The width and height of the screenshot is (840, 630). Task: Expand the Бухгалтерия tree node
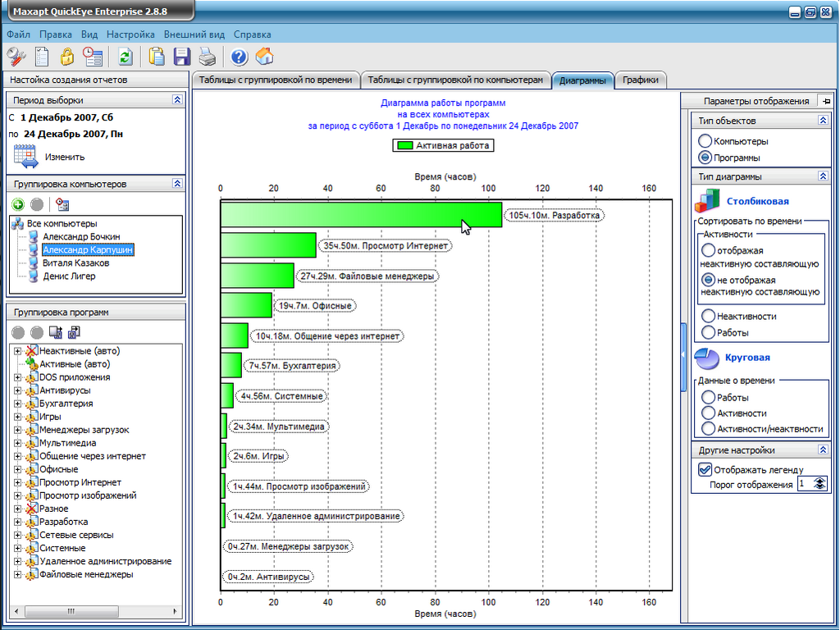(17, 404)
